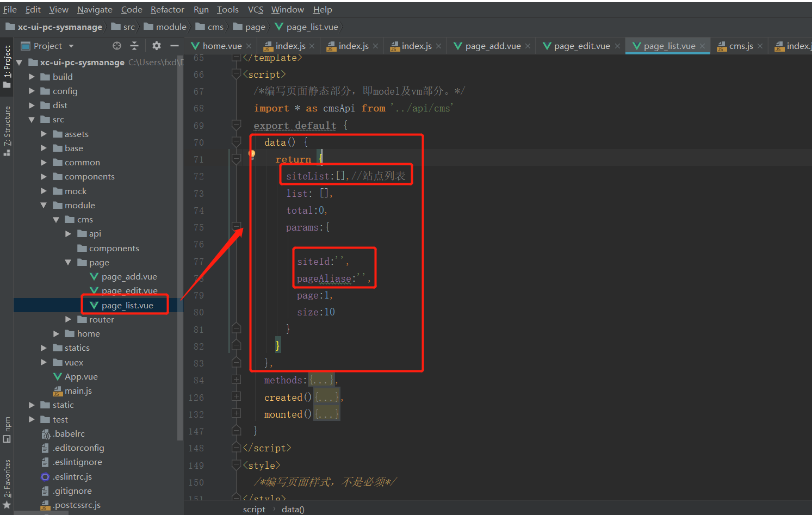Click the module breadcrumb in navigation bar
The width and height of the screenshot is (812, 515).
pos(165,27)
